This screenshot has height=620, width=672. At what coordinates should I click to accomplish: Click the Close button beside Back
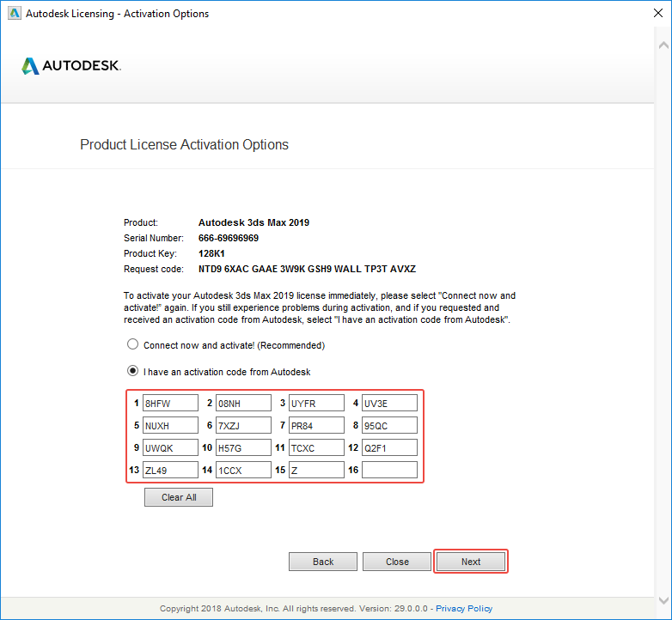[397, 562]
